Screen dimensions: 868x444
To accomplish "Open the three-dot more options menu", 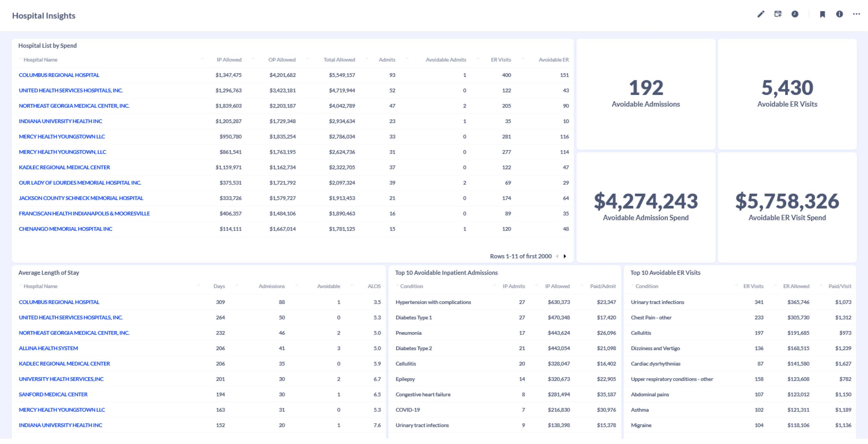I will (x=856, y=14).
